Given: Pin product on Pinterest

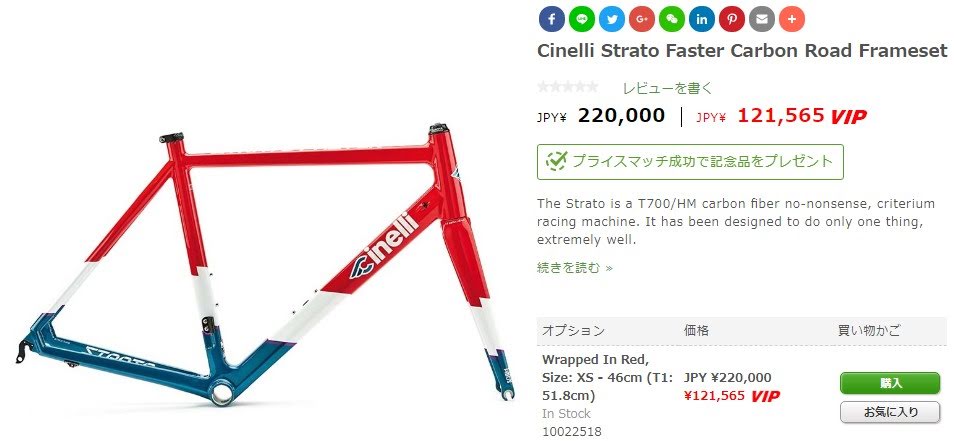Looking at the screenshot, I should 731,19.
